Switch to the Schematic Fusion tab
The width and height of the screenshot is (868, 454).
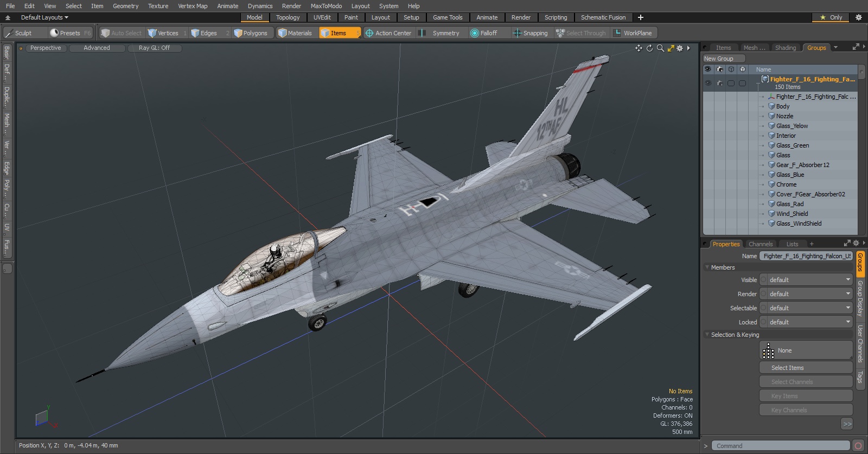pyautogui.click(x=603, y=17)
